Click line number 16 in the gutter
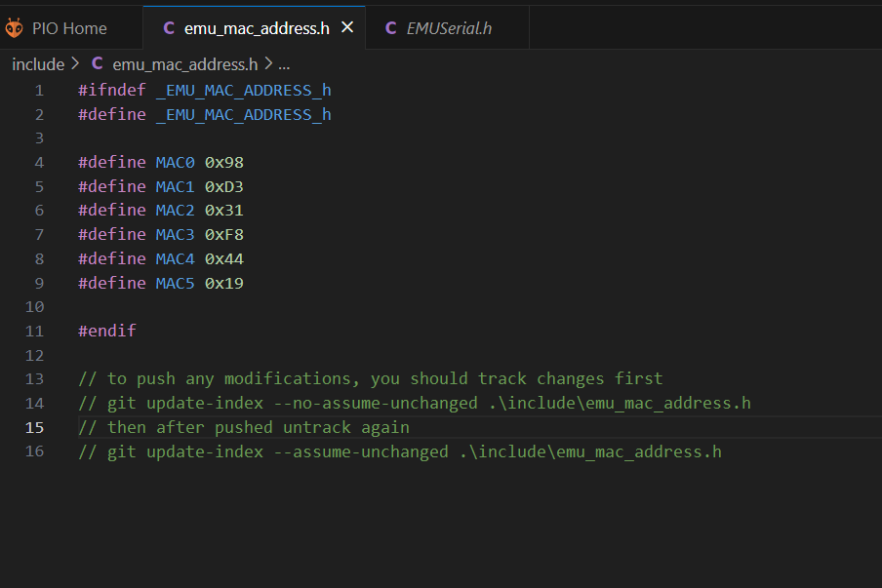Screen dimensions: 882x588 coord(35,451)
